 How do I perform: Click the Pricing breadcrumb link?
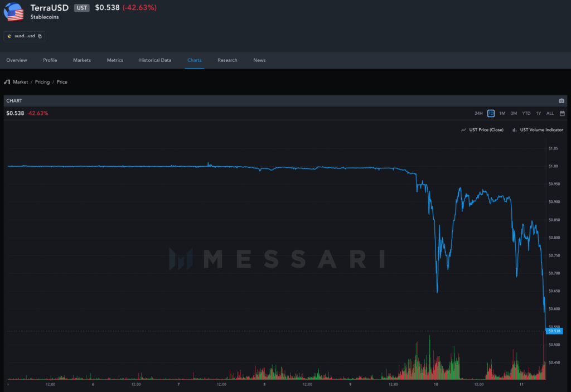click(x=42, y=82)
